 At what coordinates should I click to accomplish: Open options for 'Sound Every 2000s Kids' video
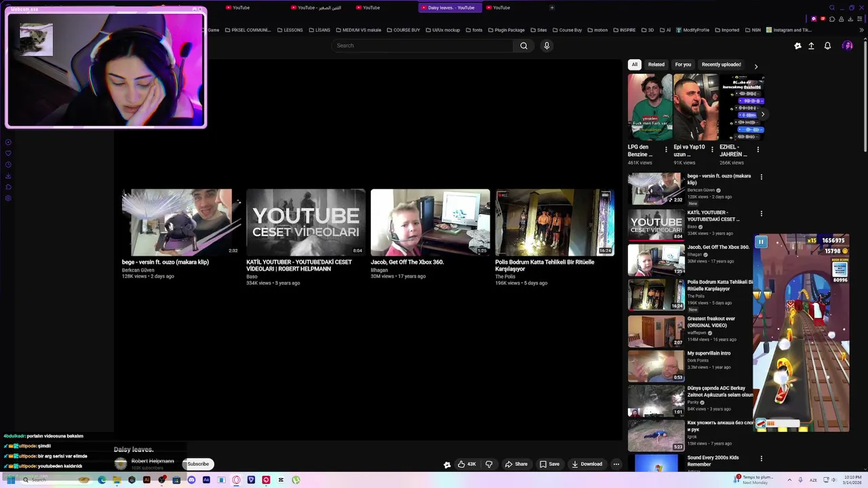761,459
